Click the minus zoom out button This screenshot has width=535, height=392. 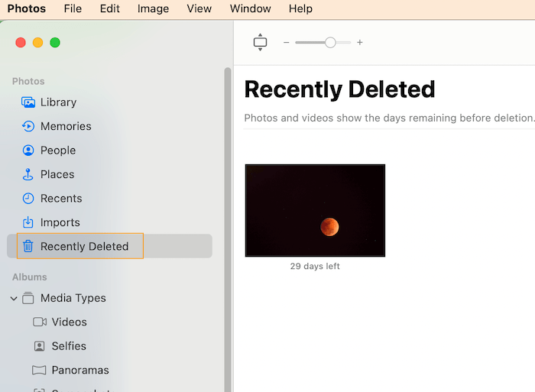[287, 43]
